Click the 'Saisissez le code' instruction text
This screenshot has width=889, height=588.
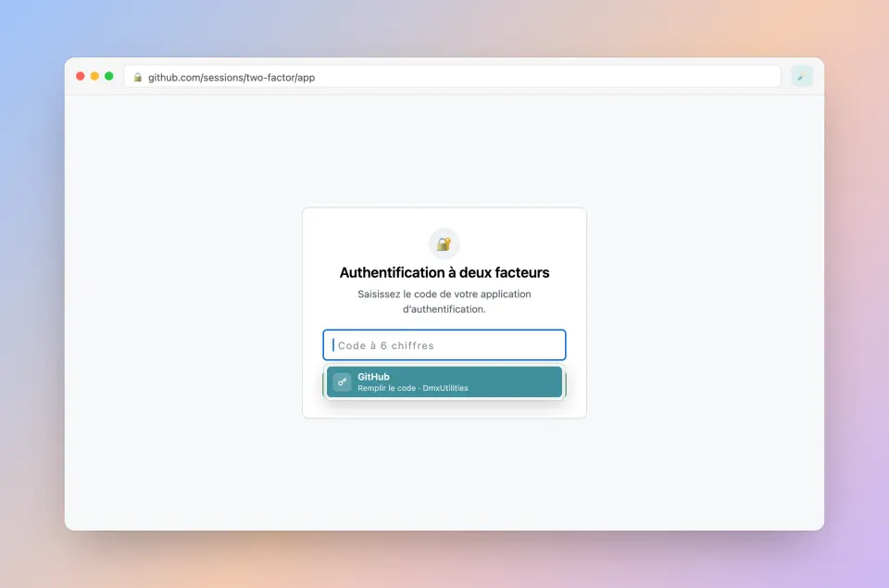tap(444, 294)
